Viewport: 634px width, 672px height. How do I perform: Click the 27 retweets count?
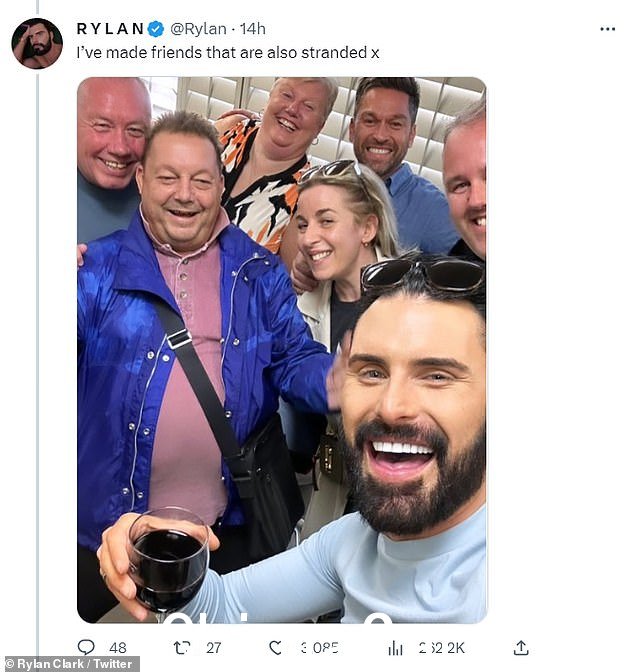[213, 648]
